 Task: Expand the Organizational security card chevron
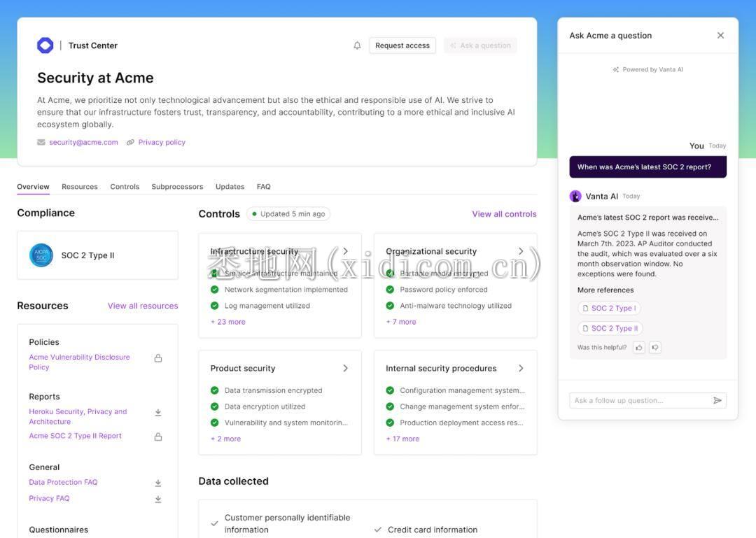[x=521, y=251]
